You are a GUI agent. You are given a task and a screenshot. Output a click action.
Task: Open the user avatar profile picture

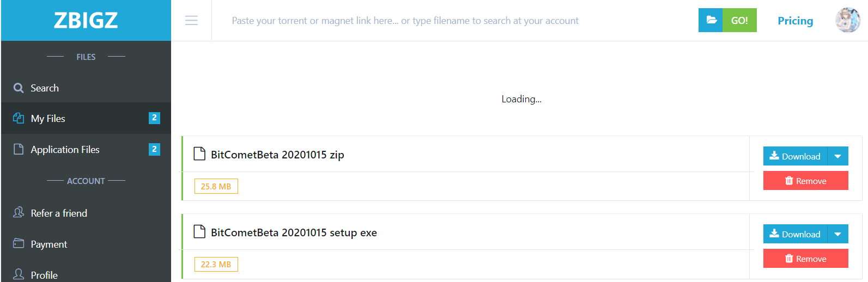click(848, 20)
